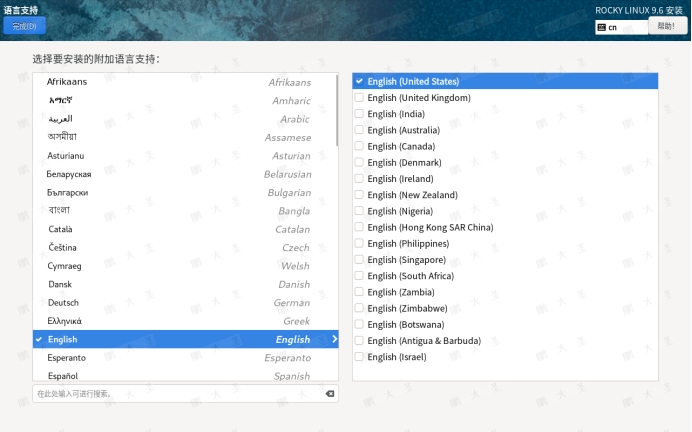This screenshot has height=432, width=692.
Task: Click the Done (完成) button
Action: pos(24,26)
